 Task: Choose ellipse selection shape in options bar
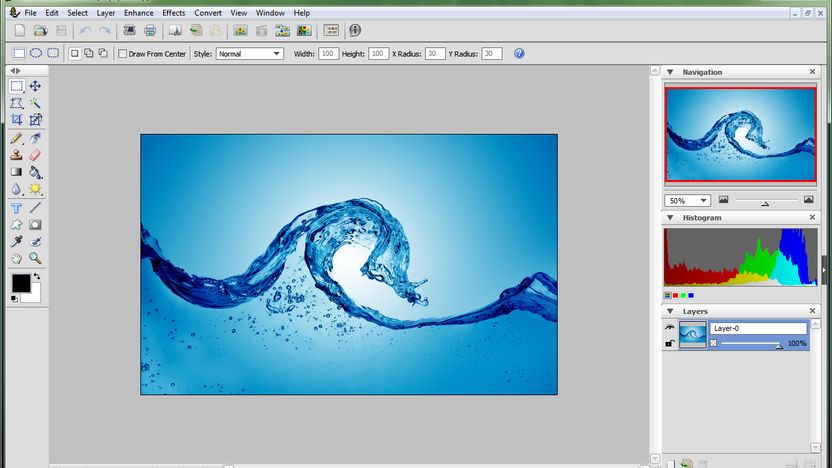coord(36,53)
